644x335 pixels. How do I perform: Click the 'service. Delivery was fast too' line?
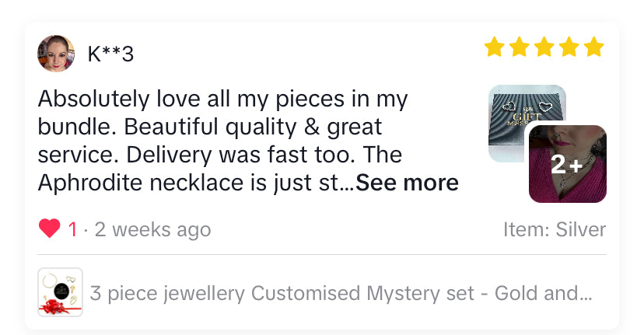[219, 155]
